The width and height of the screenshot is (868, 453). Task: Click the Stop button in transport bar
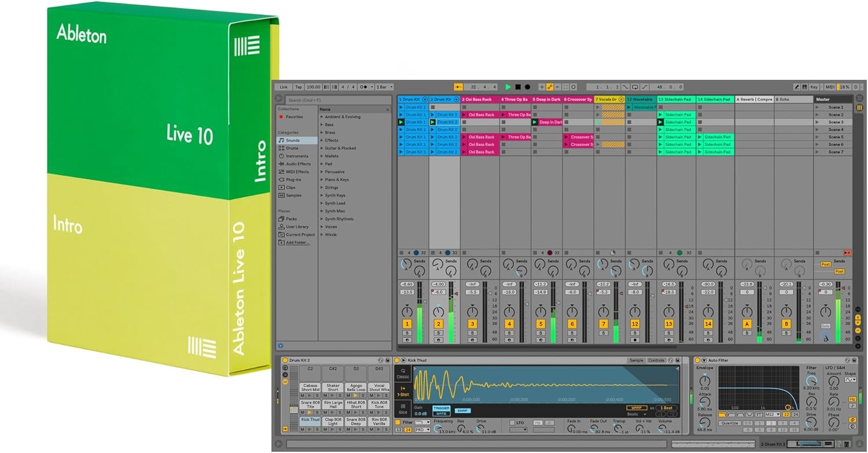(x=518, y=87)
